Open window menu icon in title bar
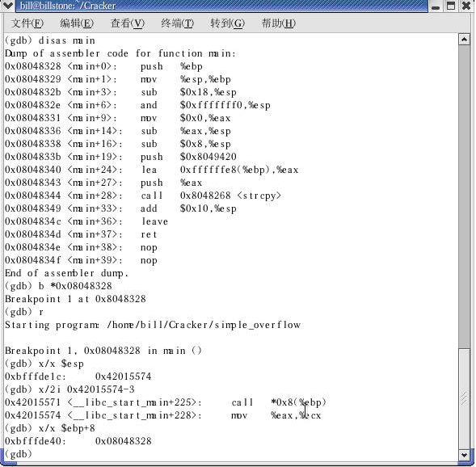Image resolution: width=476 pixels, height=467 pixels. [x=7, y=6]
